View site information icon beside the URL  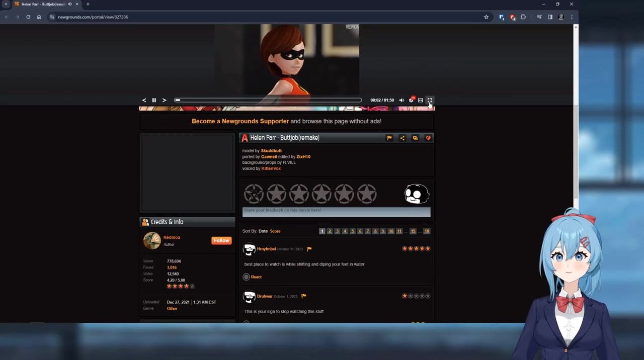52,17
